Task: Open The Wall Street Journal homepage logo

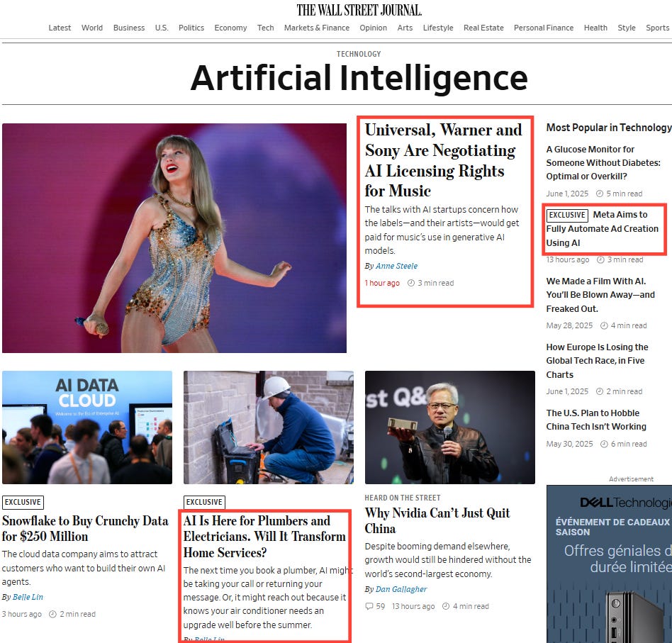Action: [359, 10]
